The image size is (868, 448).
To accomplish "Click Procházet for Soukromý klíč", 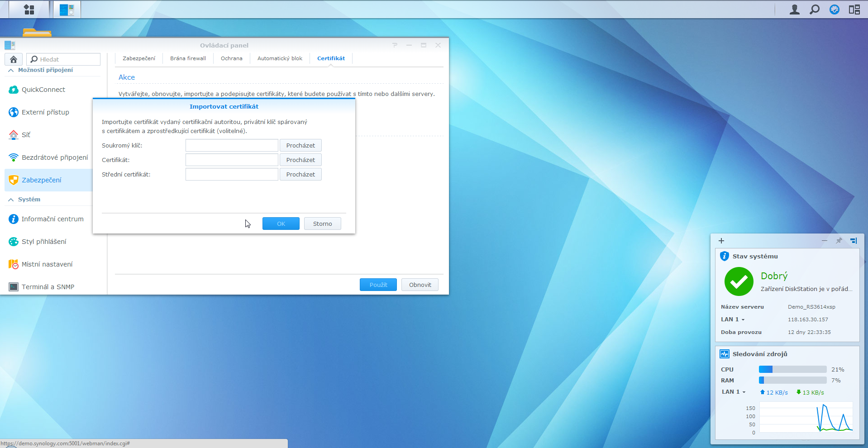I will coord(300,145).
